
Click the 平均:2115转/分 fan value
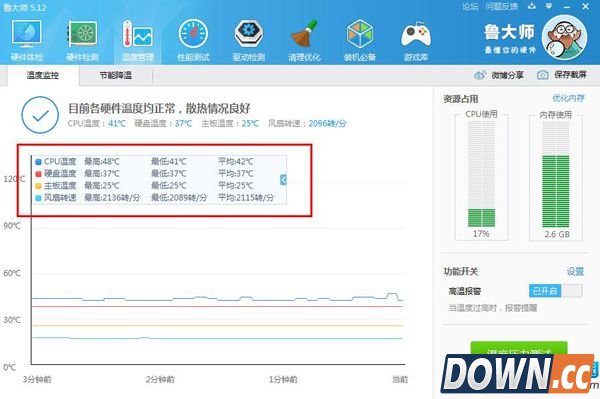246,198
